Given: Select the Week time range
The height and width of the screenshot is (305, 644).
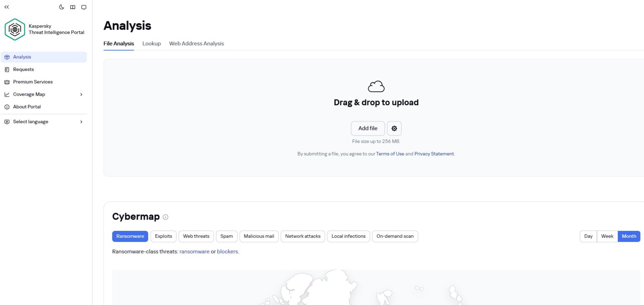Looking at the screenshot, I should point(607,236).
